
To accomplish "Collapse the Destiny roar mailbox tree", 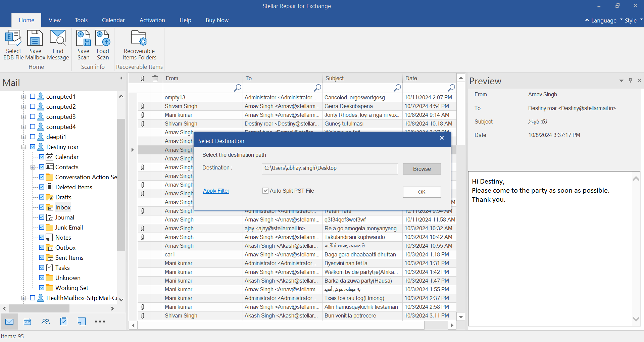I will pyautogui.click(x=23, y=147).
